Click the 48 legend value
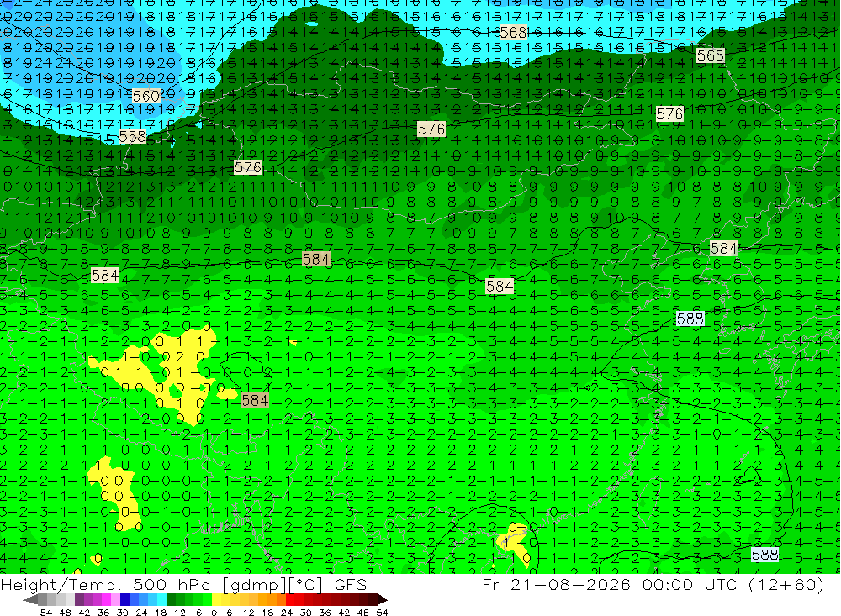This screenshot has width=841, height=616. [x=363, y=613]
